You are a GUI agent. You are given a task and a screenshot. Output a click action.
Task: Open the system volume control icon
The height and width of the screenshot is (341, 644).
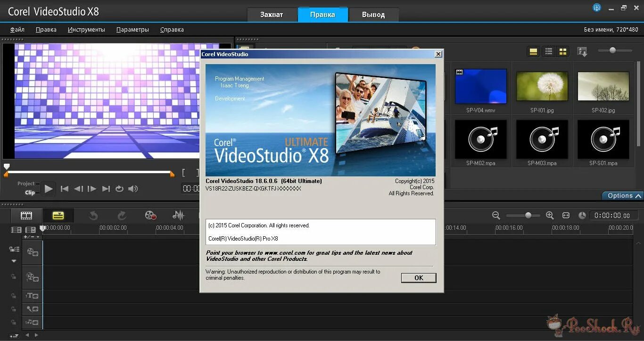point(133,189)
